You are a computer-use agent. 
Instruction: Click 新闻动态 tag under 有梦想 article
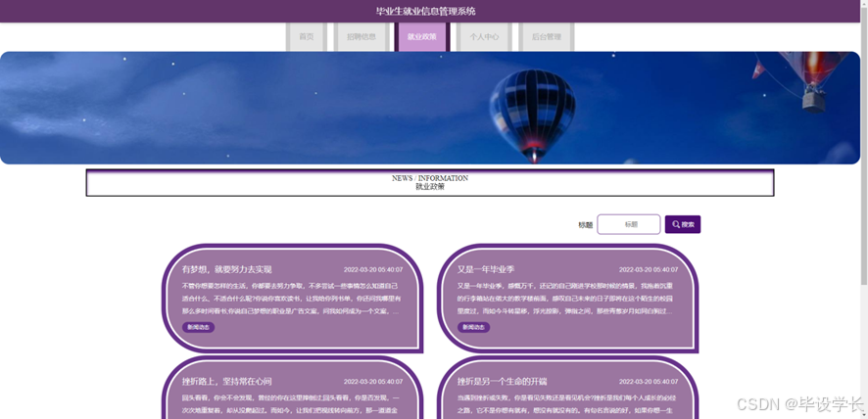click(x=198, y=327)
